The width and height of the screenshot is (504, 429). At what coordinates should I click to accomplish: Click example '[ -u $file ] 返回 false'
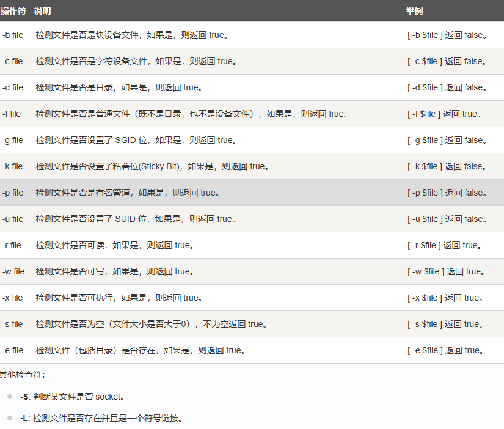[448, 219]
